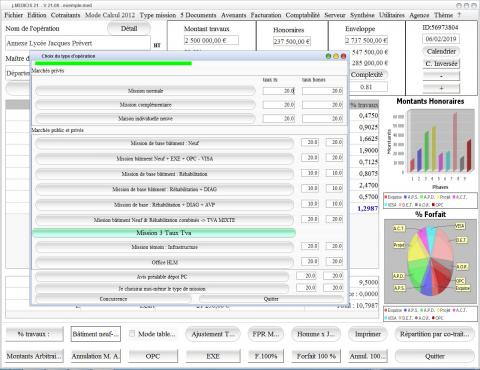Select the Mission 3 Taux Tva button
480x370 pixels.
164,233
